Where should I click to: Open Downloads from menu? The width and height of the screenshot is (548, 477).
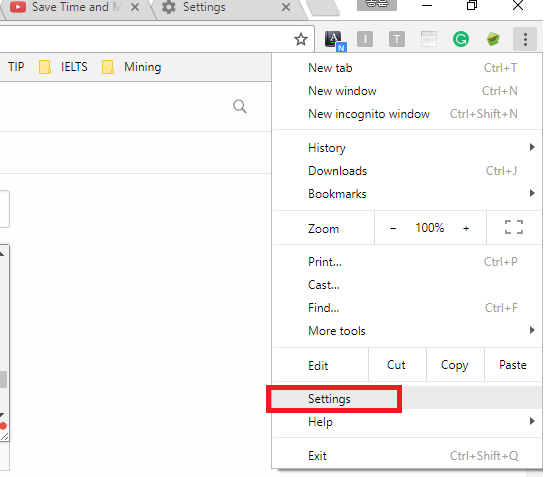pos(407,171)
